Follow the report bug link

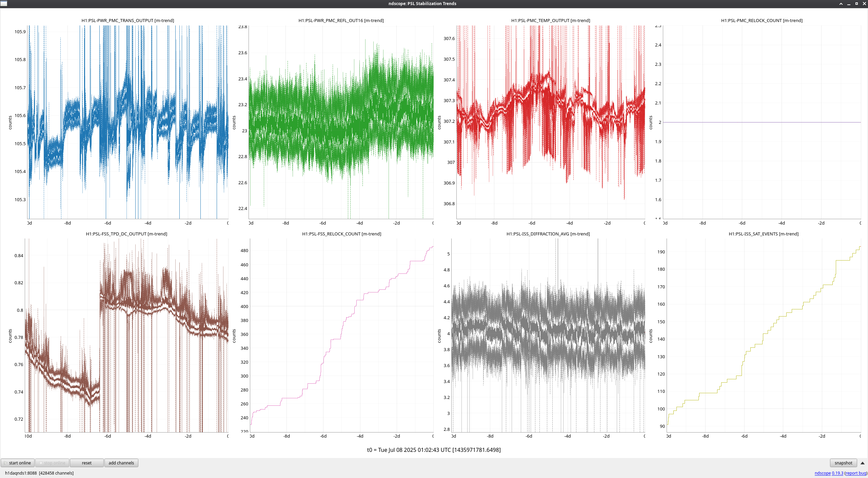(855, 473)
